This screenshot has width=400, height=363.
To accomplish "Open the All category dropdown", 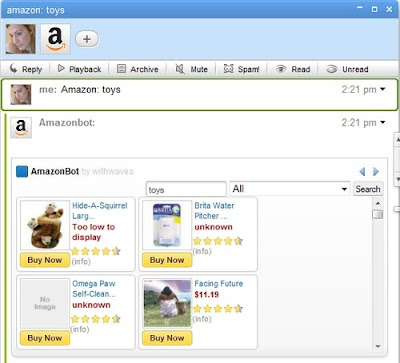I will (290, 189).
